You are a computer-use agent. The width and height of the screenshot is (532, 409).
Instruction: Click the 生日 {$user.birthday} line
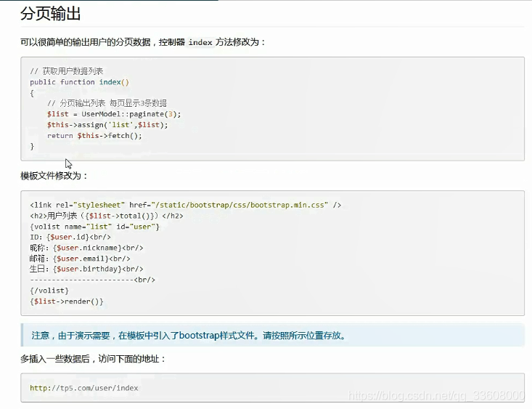coord(86,269)
